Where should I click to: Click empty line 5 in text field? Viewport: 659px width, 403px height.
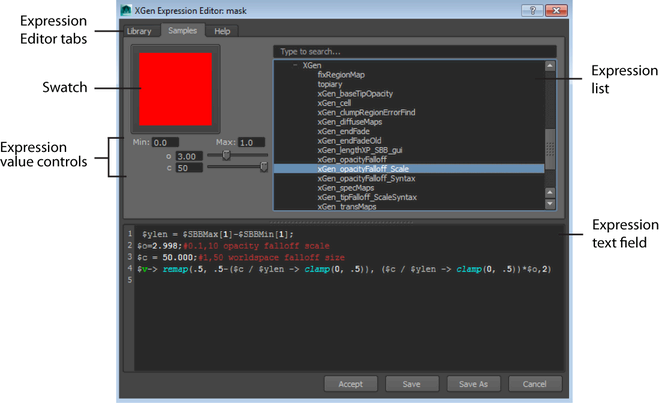pos(349,280)
